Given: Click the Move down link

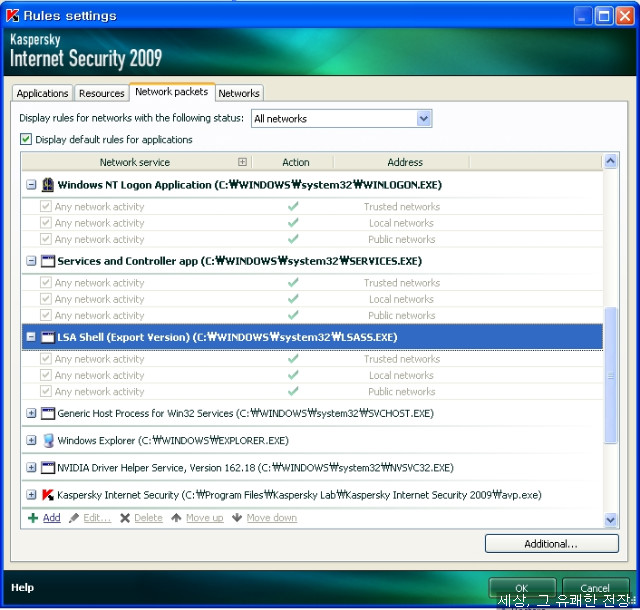Looking at the screenshot, I should point(272,518).
